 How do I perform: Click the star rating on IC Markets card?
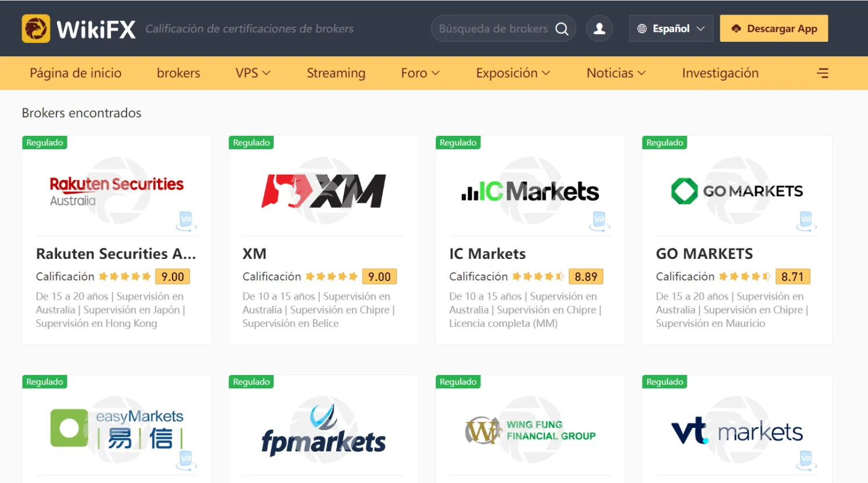coord(539,276)
